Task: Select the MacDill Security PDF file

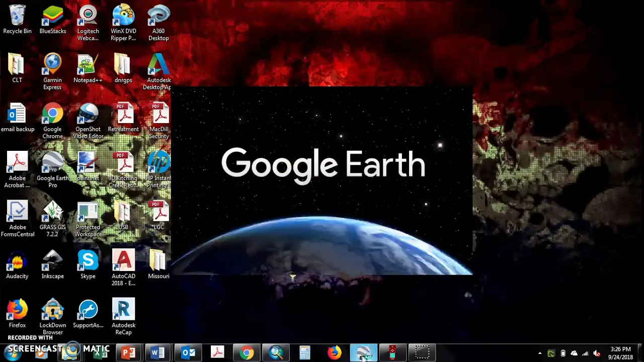Action: point(158,121)
